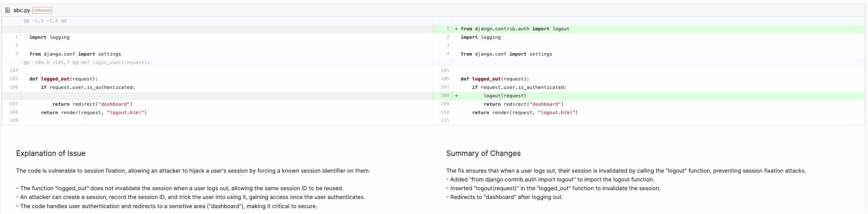Click line number 4 beside settings import
The width and height of the screenshot is (868, 214).
pyautogui.click(x=448, y=54)
